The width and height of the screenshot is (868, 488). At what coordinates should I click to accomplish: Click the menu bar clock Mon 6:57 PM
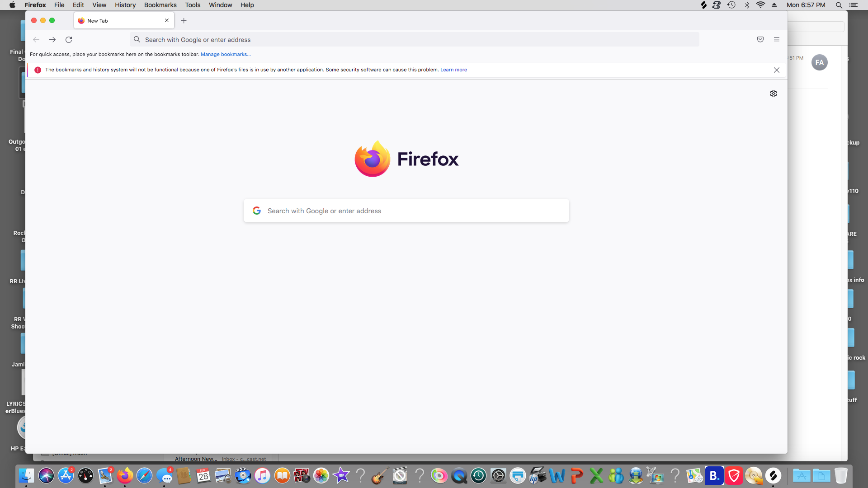click(806, 5)
